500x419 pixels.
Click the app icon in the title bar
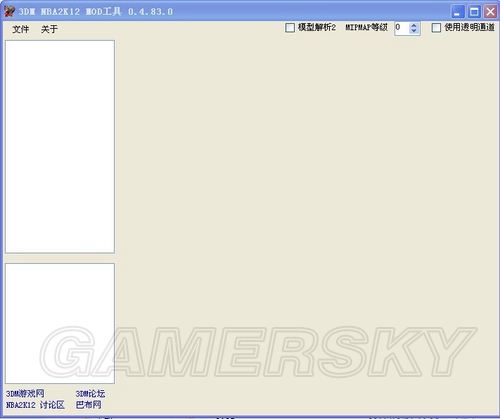click(x=9, y=11)
